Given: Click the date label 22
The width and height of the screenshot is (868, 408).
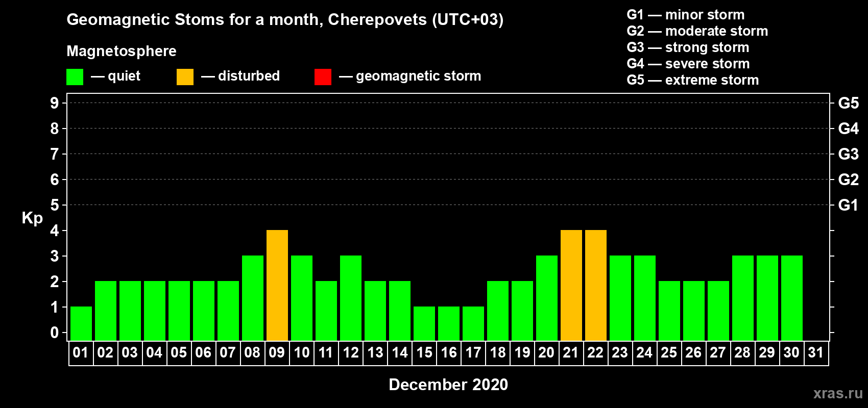Looking at the screenshot, I should [595, 353].
